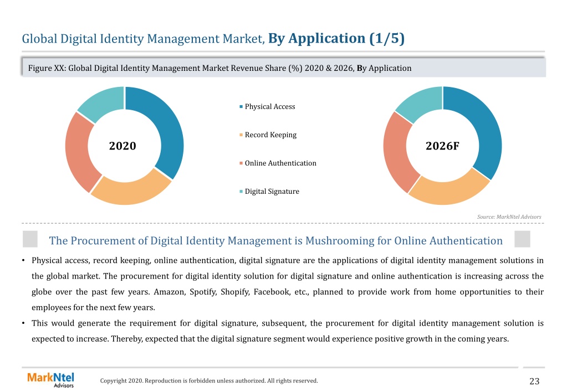Image resolution: width=567 pixels, height=392 pixels.
Task: Click the Digital Signature legend color marker
Action: (241, 192)
